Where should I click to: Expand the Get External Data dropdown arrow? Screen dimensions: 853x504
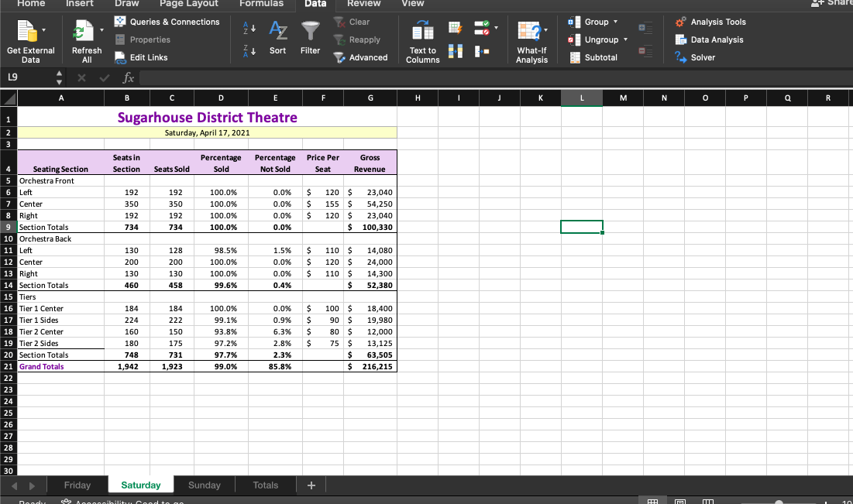click(x=44, y=30)
